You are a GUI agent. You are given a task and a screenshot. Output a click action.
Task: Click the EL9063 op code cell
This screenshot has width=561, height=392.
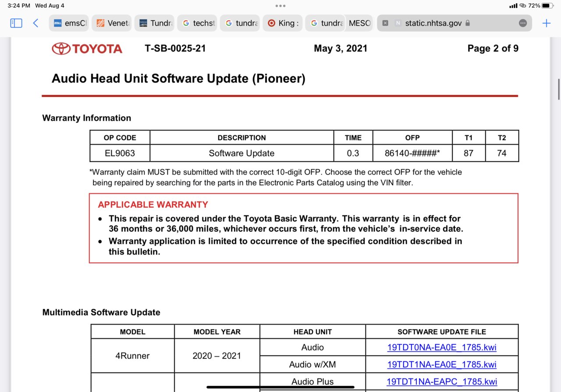(x=120, y=153)
